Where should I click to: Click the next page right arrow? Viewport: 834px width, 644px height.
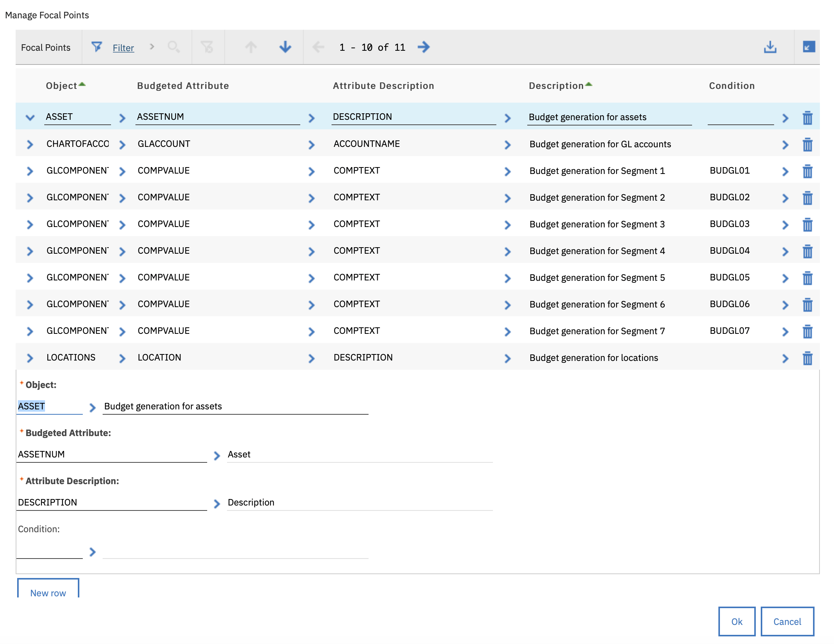pos(423,47)
